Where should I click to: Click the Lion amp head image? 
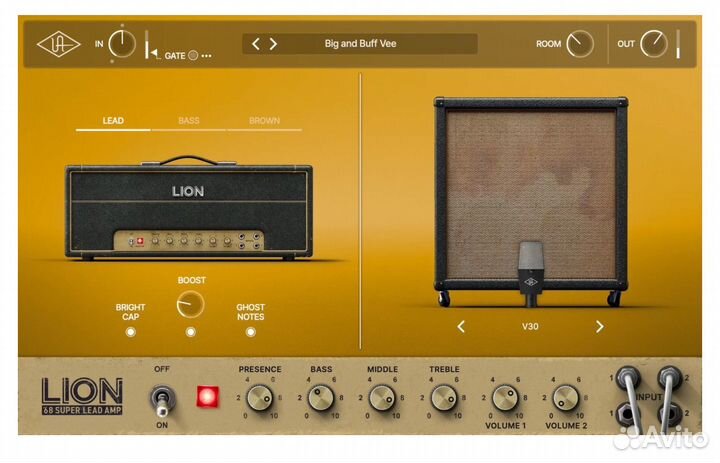(x=189, y=210)
